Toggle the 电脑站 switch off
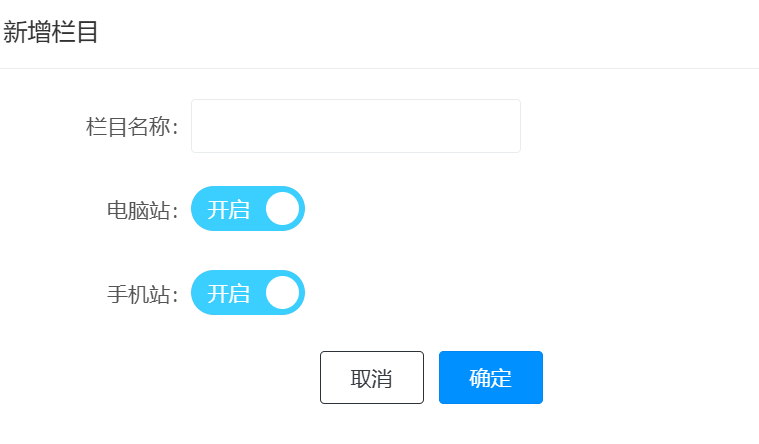759x444 pixels. tap(247, 209)
